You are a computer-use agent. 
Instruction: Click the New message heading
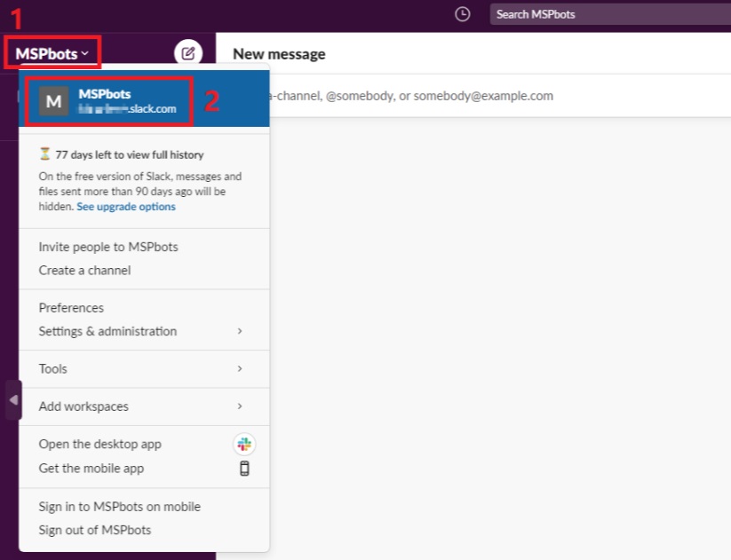279,54
